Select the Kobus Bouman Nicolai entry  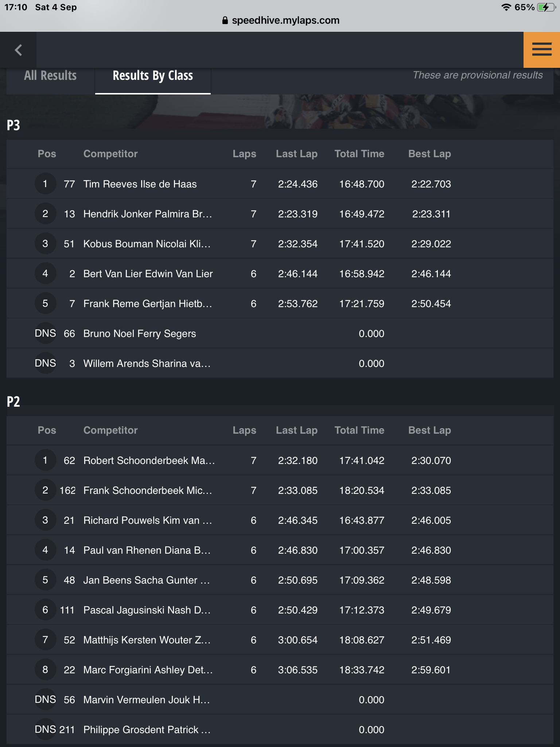[280, 244]
